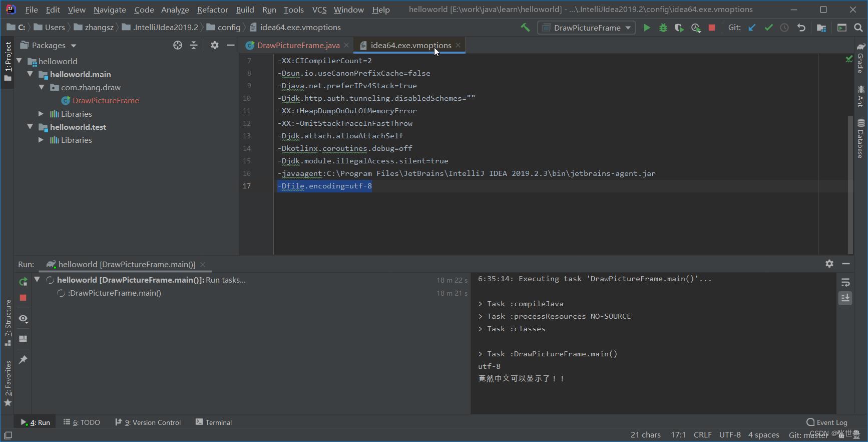Viewport: 868px width, 442px height.
Task: Stop the task with the red square in Run panel
Action: [23, 298]
